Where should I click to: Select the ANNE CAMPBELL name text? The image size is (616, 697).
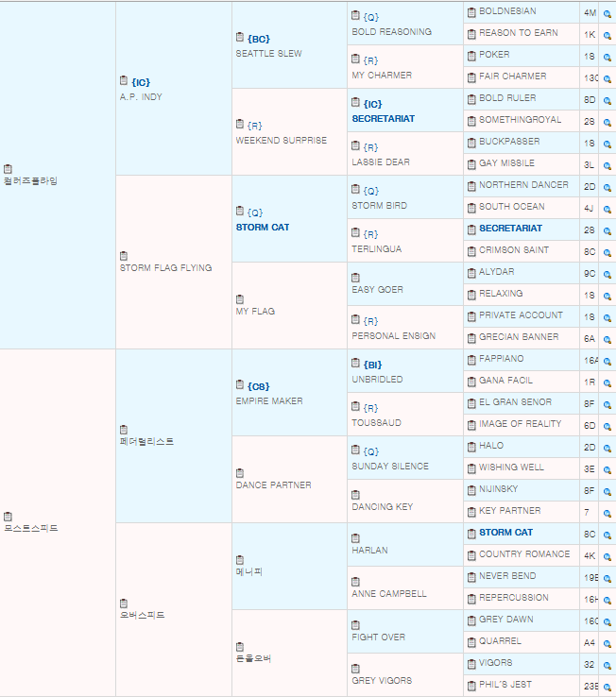tap(389, 594)
